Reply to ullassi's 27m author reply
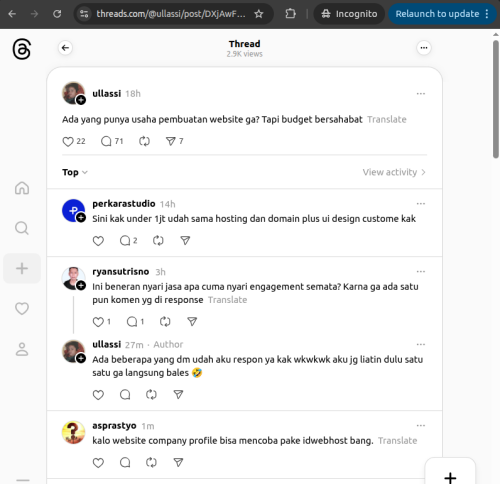 (x=125, y=395)
